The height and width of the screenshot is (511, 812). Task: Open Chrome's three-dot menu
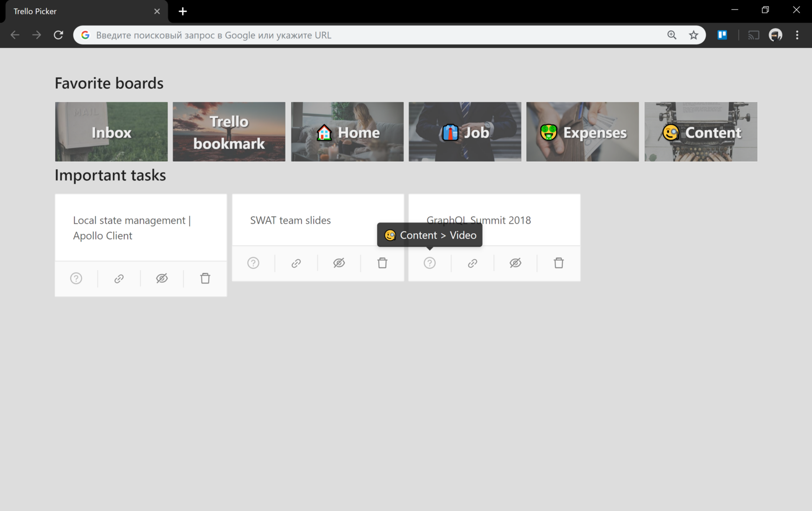(x=797, y=35)
